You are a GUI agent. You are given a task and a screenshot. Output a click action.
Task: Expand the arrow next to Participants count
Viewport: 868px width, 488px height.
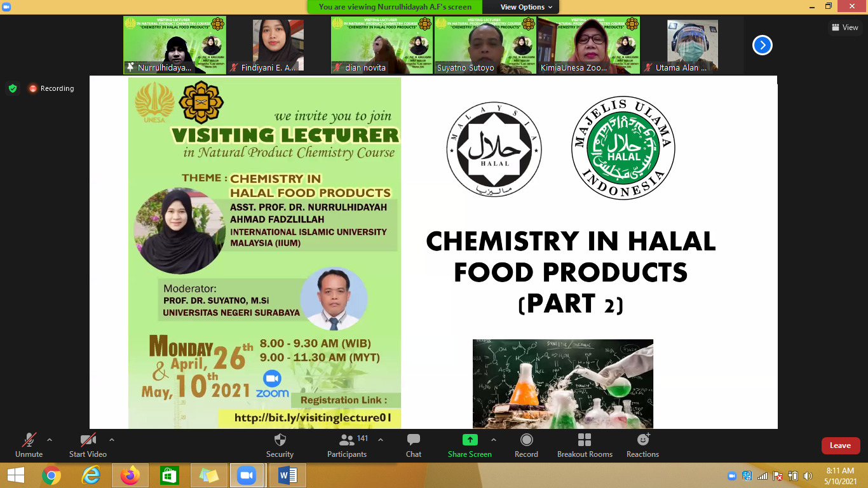381,440
